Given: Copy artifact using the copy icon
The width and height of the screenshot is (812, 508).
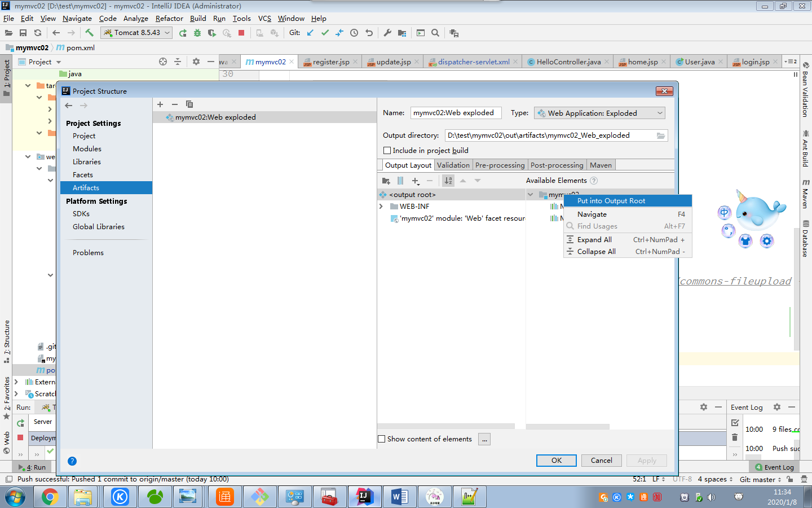Looking at the screenshot, I should click(189, 104).
